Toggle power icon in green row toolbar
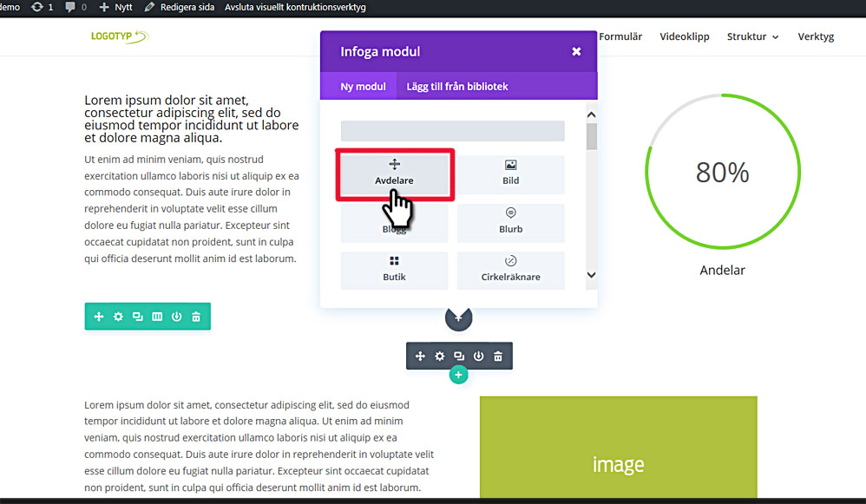The height and width of the screenshot is (504, 866). point(177,317)
